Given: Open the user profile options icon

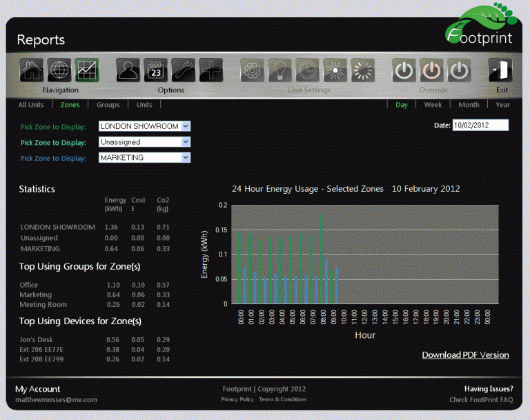Looking at the screenshot, I should (128, 70).
